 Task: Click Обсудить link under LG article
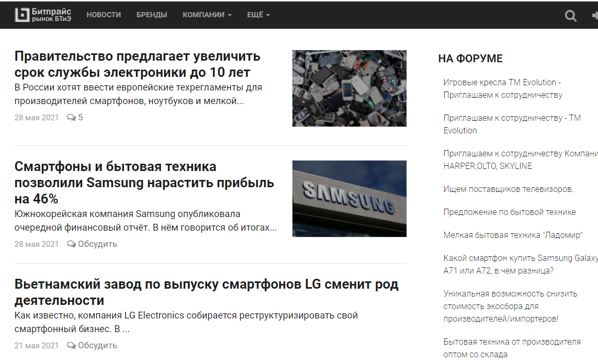(x=98, y=345)
